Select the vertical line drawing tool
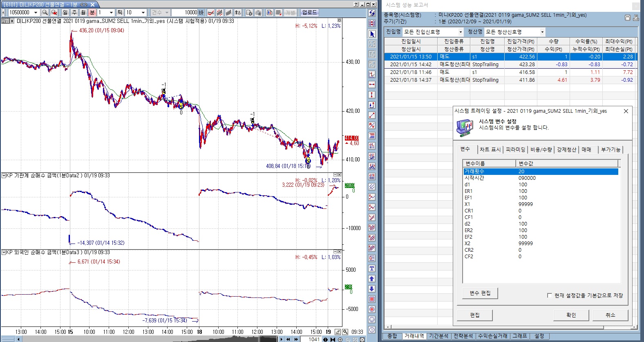 372,95
